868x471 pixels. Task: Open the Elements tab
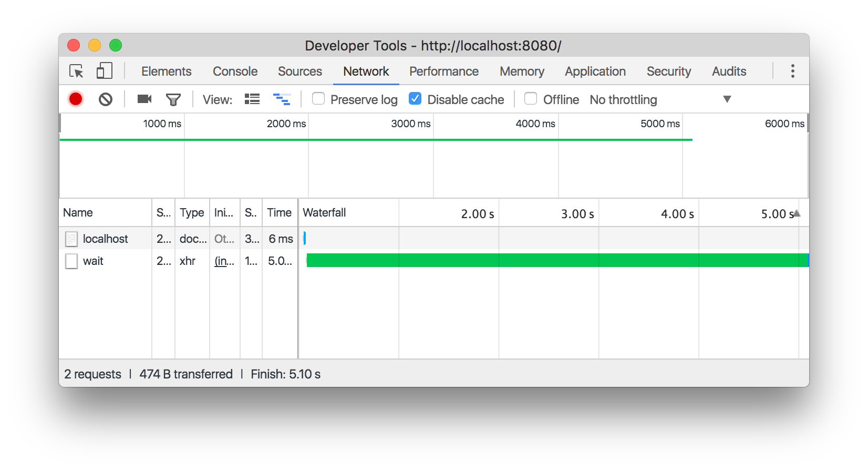tap(166, 71)
